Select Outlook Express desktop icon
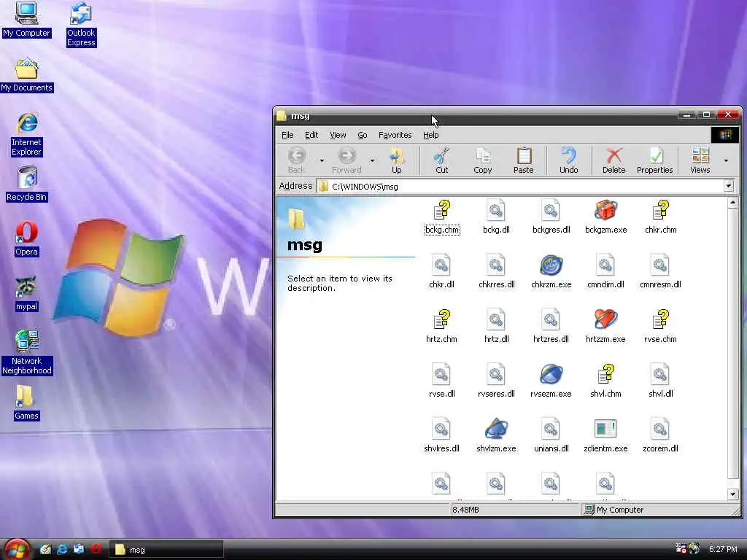The width and height of the screenshot is (747, 560). click(81, 25)
